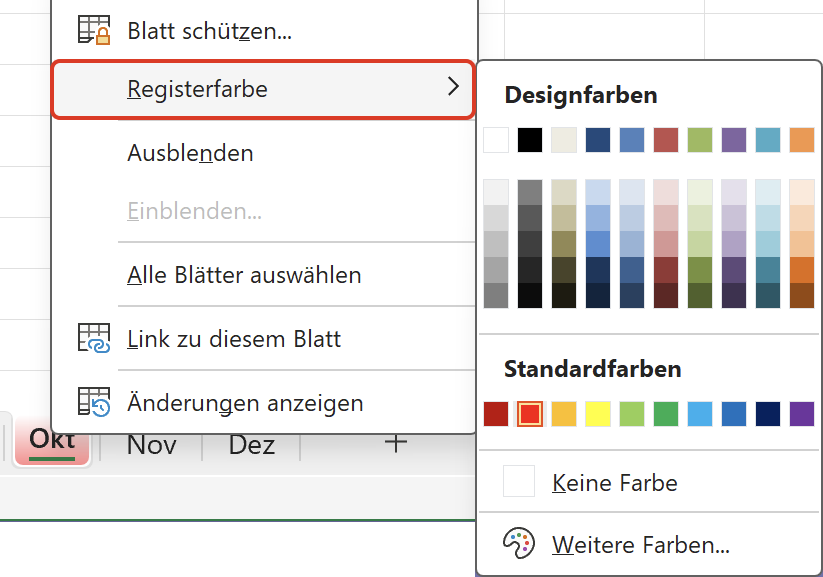The width and height of the screenshot is (823, 577).
Task: Pick the black design color swatch
Action: click(530, 140)
